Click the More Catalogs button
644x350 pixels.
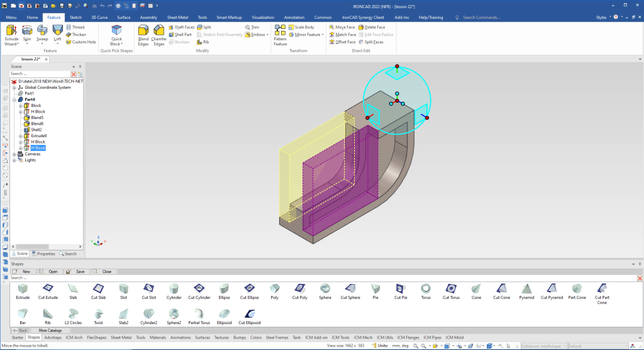(x=50, y=330)
